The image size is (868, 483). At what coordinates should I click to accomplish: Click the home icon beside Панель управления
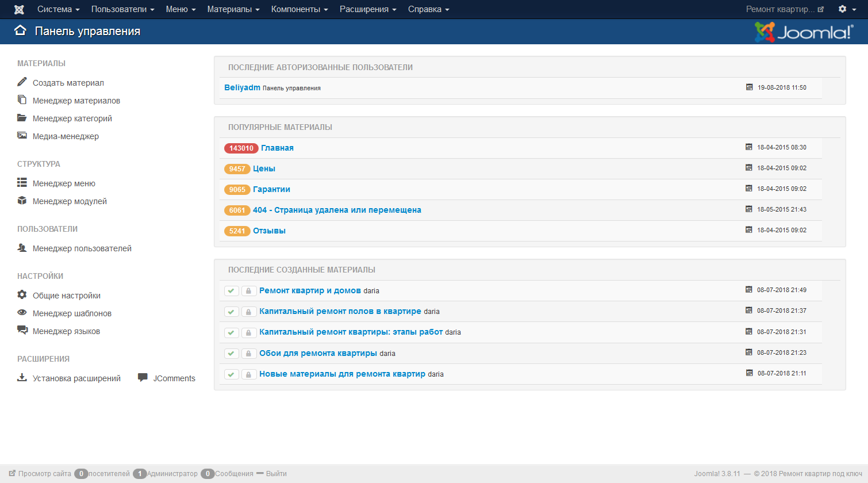pyautogui.click(x=20, y=30)
